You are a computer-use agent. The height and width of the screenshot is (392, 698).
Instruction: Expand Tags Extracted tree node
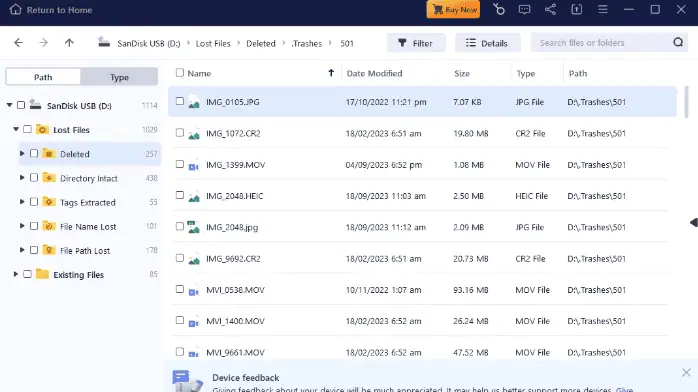tap(22, 202)
